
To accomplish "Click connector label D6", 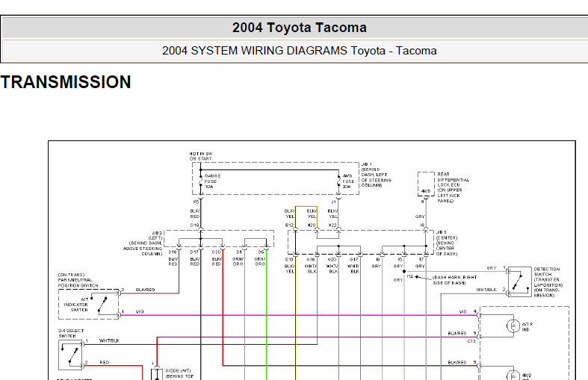I will [x=261, y=252].
